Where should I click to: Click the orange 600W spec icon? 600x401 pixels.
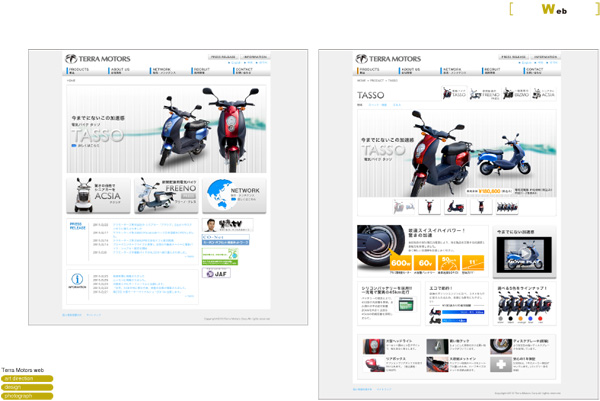click(400, 263)
